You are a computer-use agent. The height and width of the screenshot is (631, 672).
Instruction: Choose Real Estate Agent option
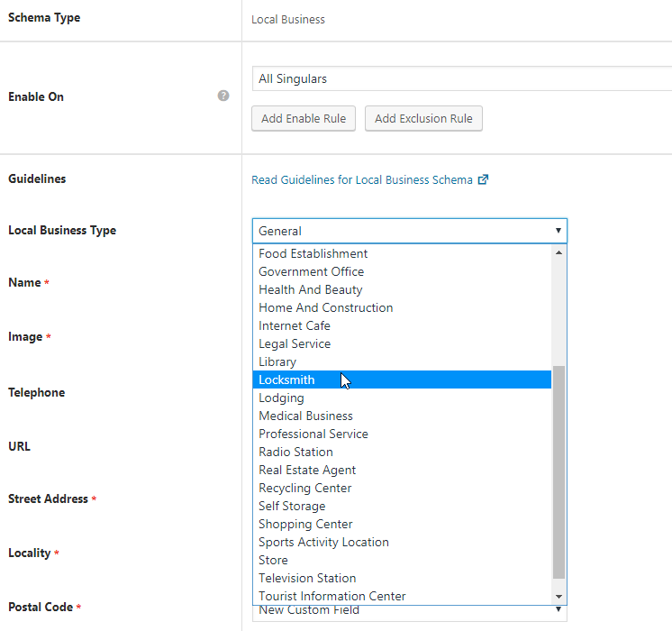[x=307, y=470]
